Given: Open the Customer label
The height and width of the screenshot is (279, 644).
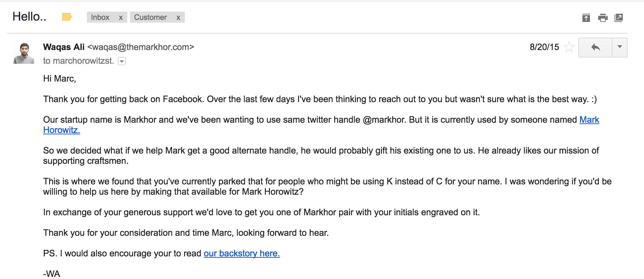Looking at the screenshot, I should (150, 17).
